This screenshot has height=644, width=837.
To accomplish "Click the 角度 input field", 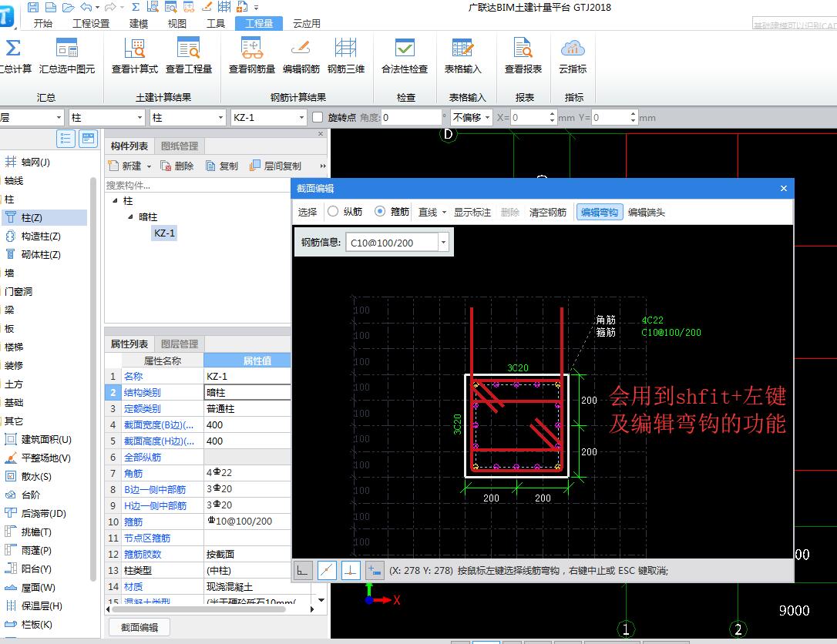I will (x=411, y=117).
